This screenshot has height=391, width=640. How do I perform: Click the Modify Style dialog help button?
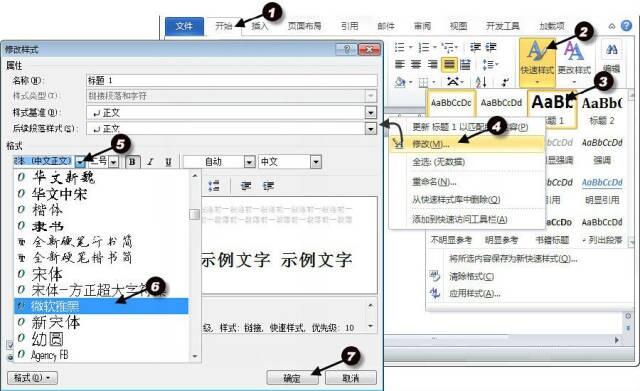coord(346,49)
